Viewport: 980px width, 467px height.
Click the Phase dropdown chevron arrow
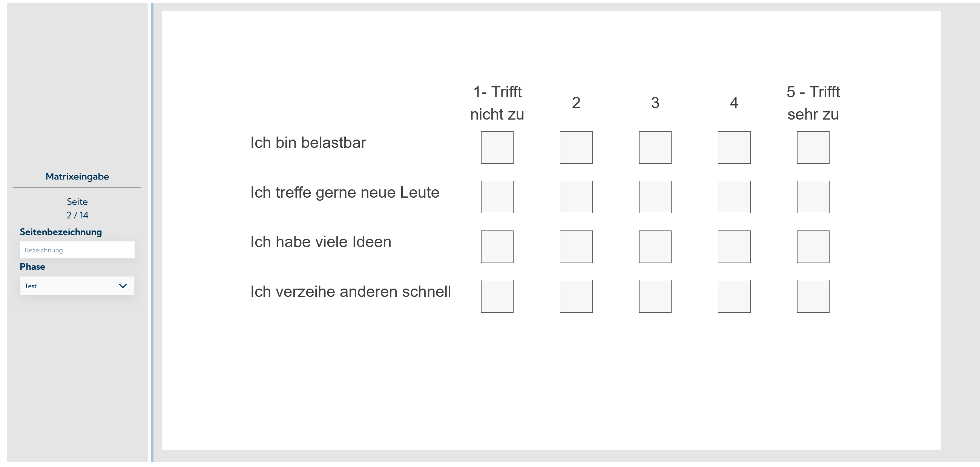123,286
